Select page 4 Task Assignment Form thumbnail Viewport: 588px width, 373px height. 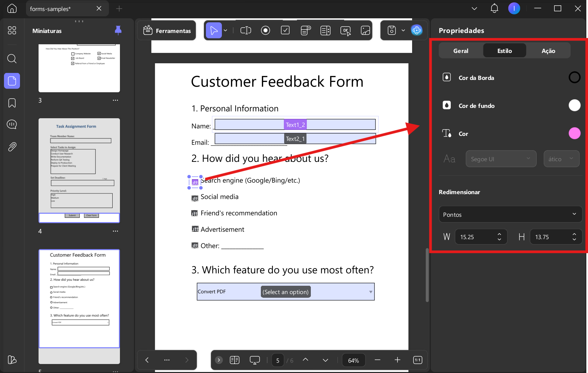click(79, 171)
